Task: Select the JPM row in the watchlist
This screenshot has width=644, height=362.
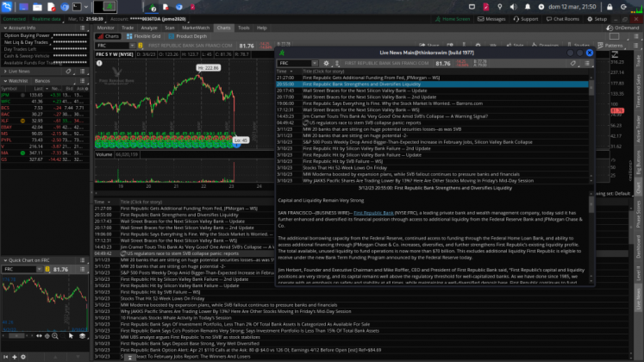Action: 44,95
